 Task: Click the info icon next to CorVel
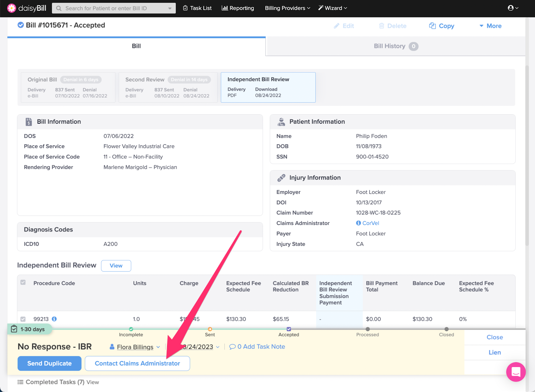(x=358, y=223)
